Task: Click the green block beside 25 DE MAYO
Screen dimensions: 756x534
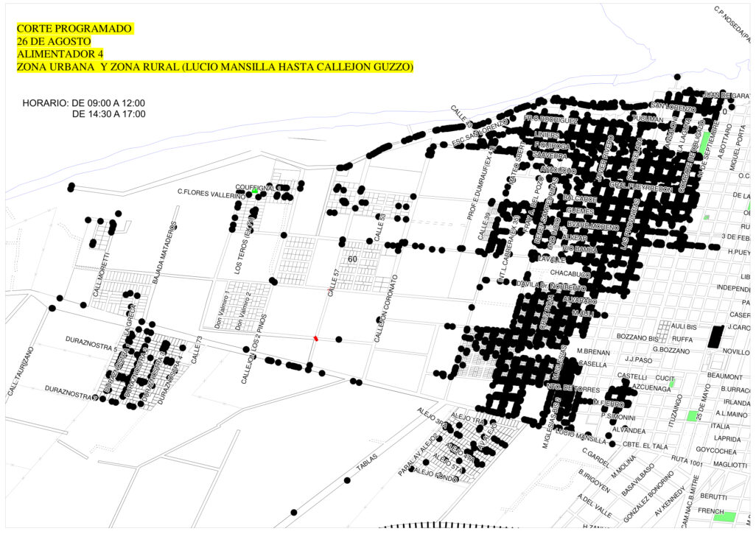Action: tap(693, 416)
